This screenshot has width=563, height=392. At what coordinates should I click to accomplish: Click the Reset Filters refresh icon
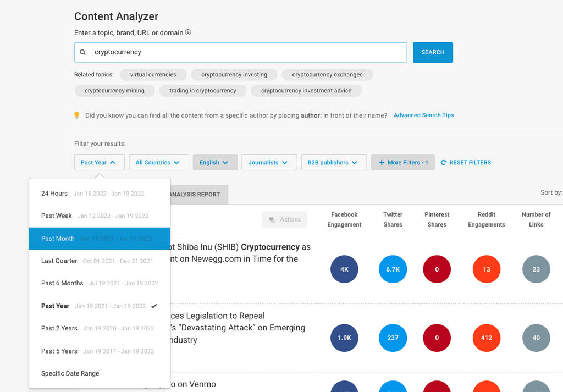coord(444,163)
